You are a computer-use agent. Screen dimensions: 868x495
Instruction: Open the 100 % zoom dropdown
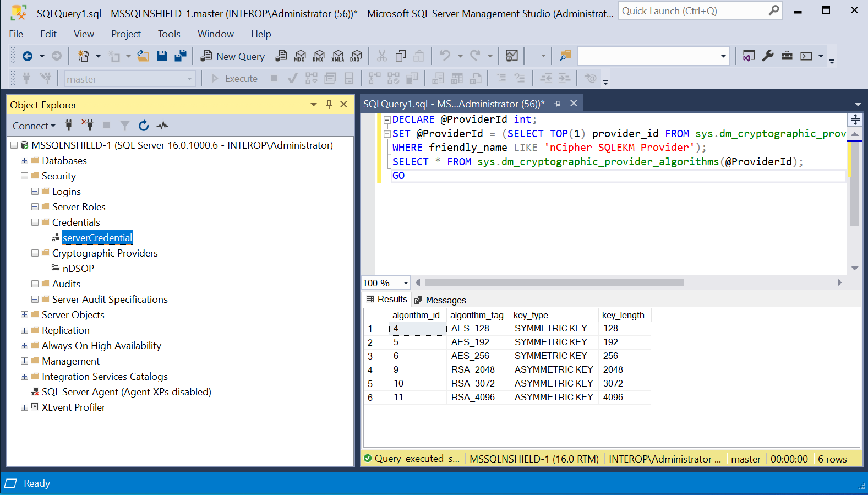tap(406, 283)
